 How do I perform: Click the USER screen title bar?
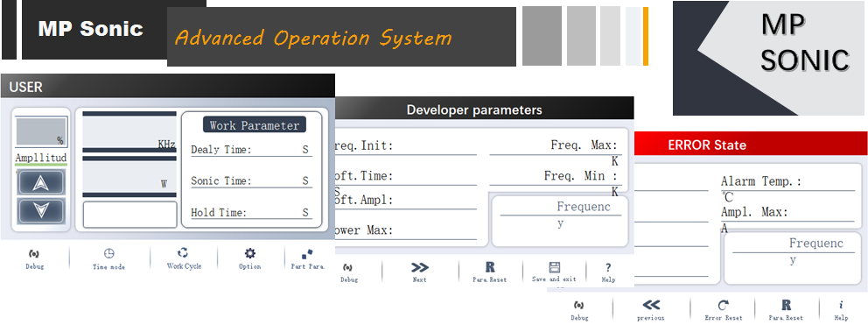pyautogui.click(x=168, y=86)
